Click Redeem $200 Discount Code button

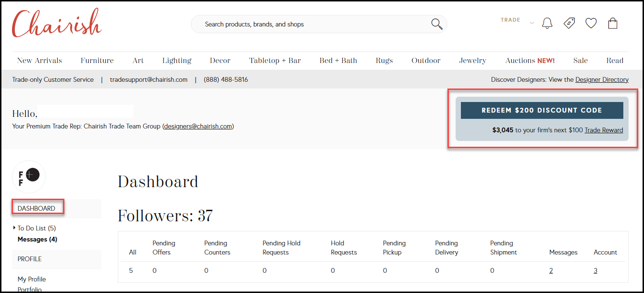(x=542, y=110)
